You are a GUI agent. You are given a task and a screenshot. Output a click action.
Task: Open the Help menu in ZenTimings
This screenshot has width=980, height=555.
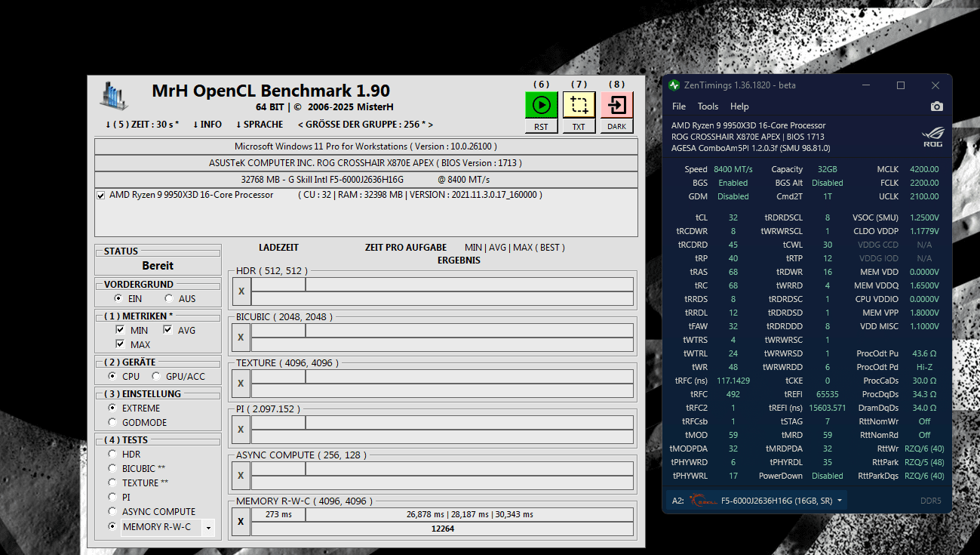739,106
